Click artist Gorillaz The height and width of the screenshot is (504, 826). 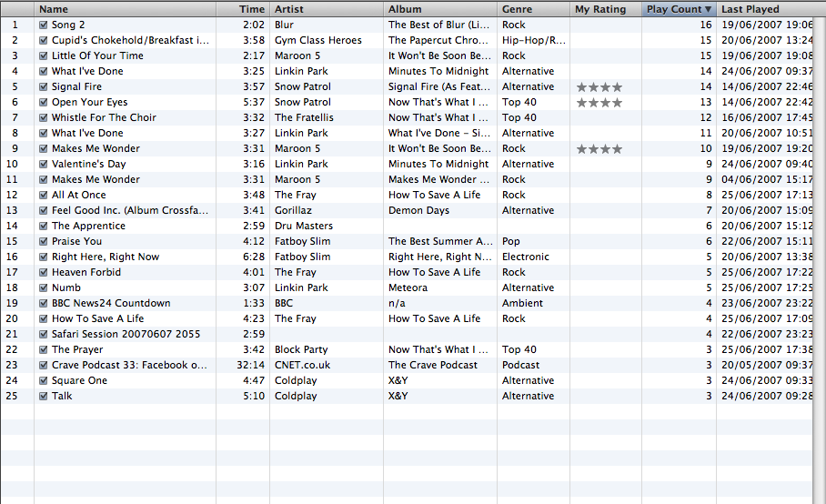coord(293,210)
